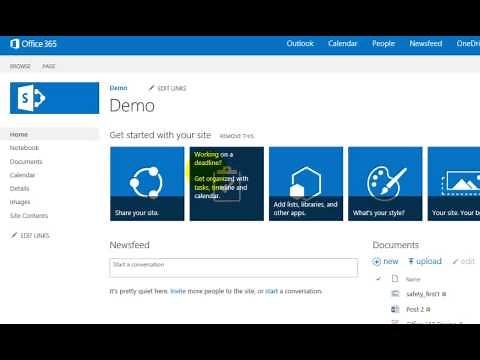Click the Newsfeed web part heading
This screenshot has width=480, height=360.
[x=130, y=245]
